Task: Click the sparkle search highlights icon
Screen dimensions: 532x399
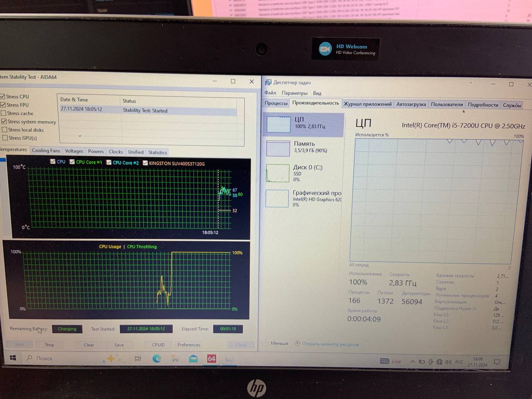Action: pos(112,358)
